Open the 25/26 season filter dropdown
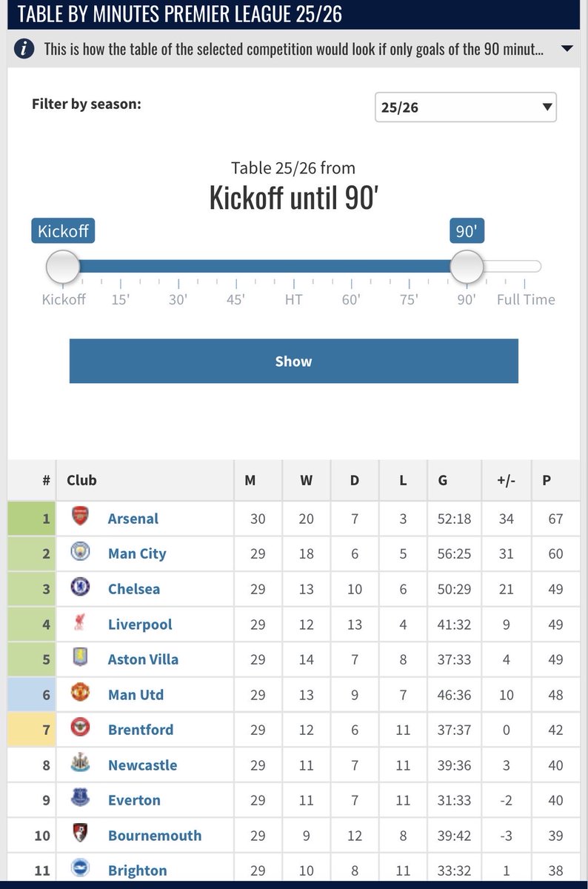This screenshot has height=889, width=588. click(x=466, y=107)
